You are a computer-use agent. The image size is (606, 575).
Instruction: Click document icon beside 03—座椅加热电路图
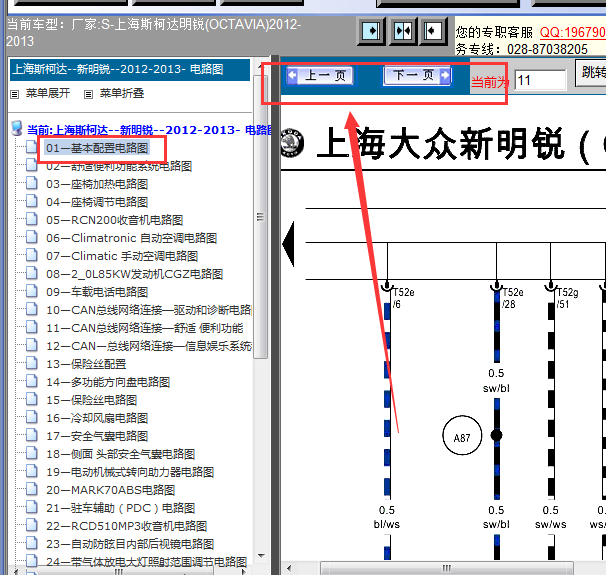pos(32,183)
